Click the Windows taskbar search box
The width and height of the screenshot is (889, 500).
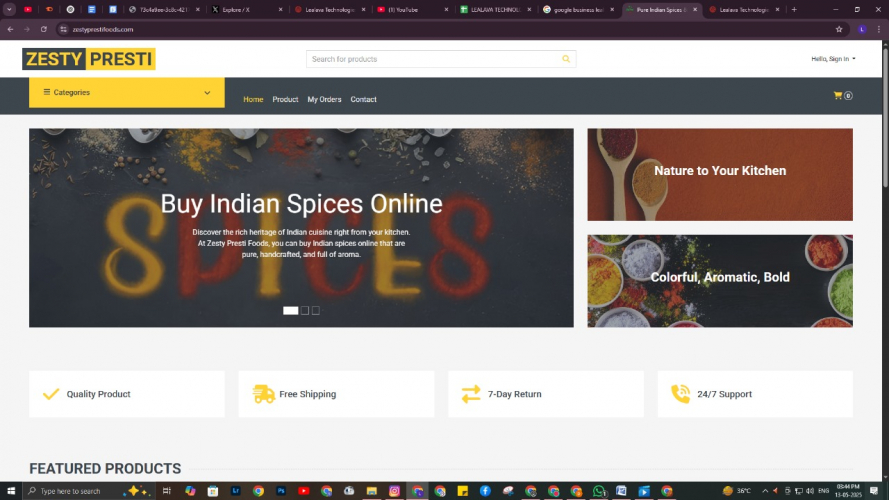[x=88, y=491]
